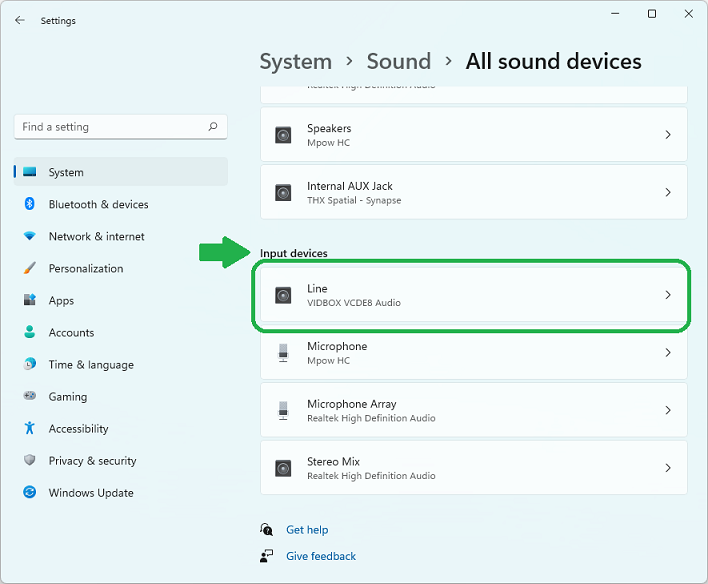Click the Apps icon in sidebar
708x584 pixels.
[x=30, y=300]
